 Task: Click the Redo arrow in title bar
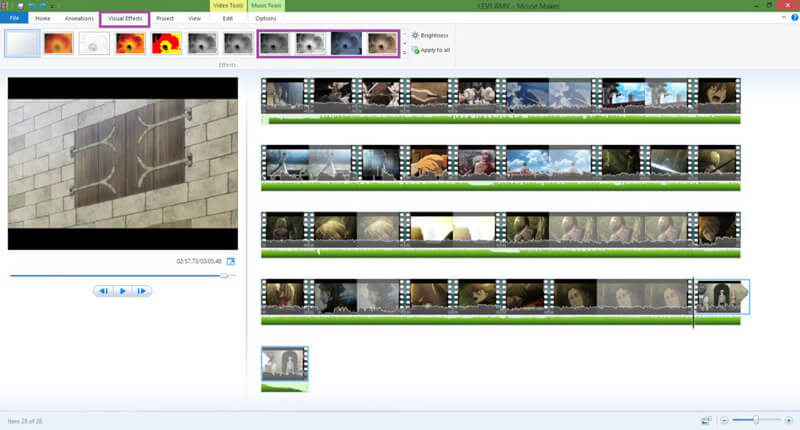(42, 6)
